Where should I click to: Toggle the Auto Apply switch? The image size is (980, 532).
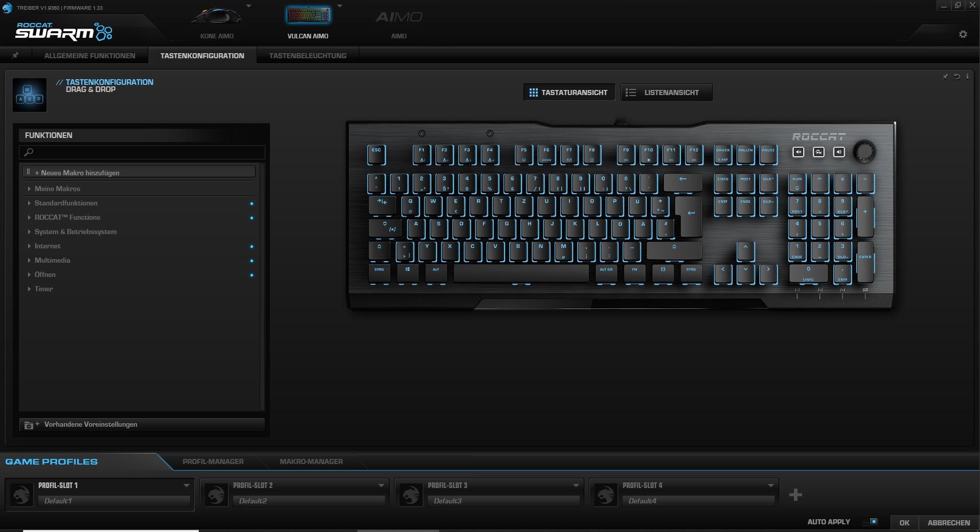click(x=870, y=522)
